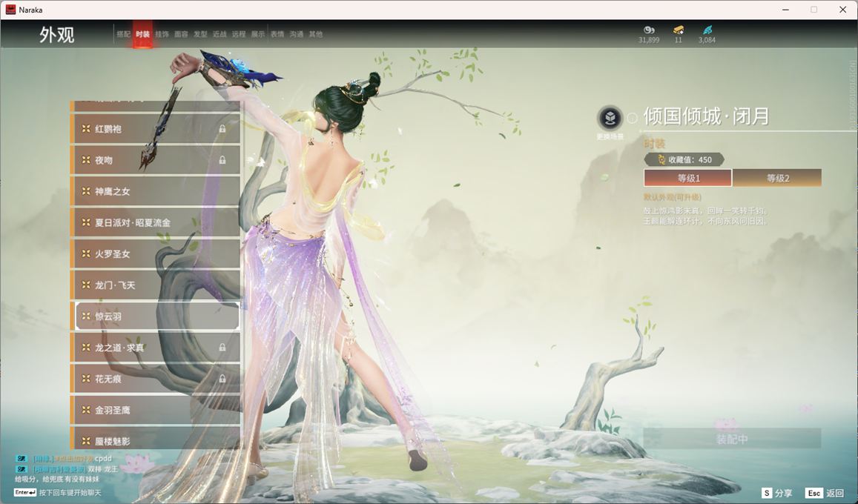Viewport: 858px width, 504px height.
Task: Select the 红鹮袍 outfit
Action: (x=156, y=129)
